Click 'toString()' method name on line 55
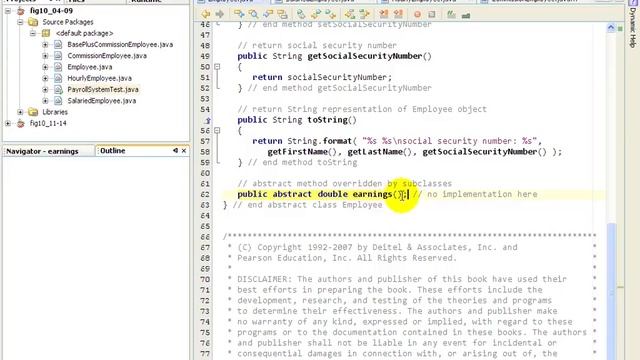Viewport: 640px width, 360px height. pyautogui.click(x=332, y=120)
